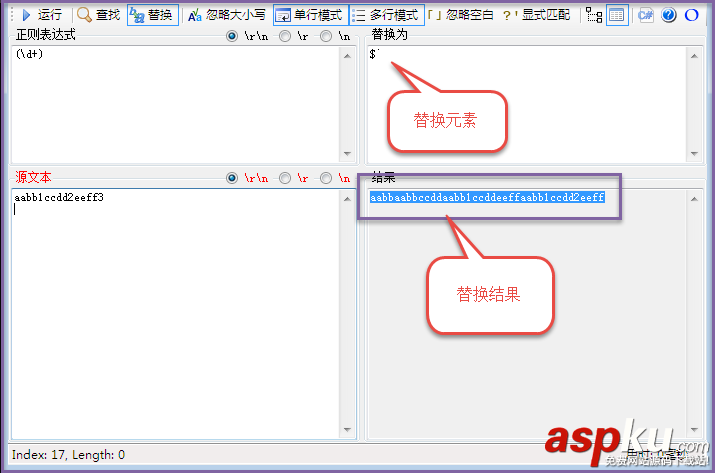
Task: Switch to tree view result icon
Action: pyautogui.click(x=594, y=15)
